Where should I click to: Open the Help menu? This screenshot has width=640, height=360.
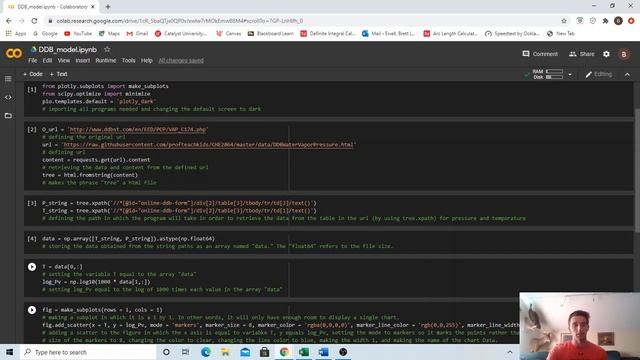pyautogui.click(x=147, y=60)
